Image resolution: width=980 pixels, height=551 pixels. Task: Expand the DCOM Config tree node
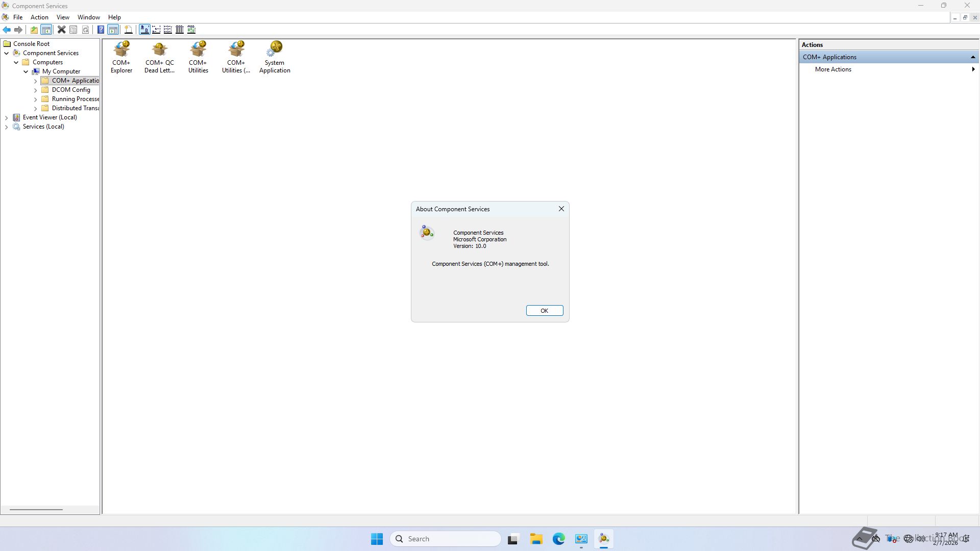pyautogui.click(x=36, y=90)
